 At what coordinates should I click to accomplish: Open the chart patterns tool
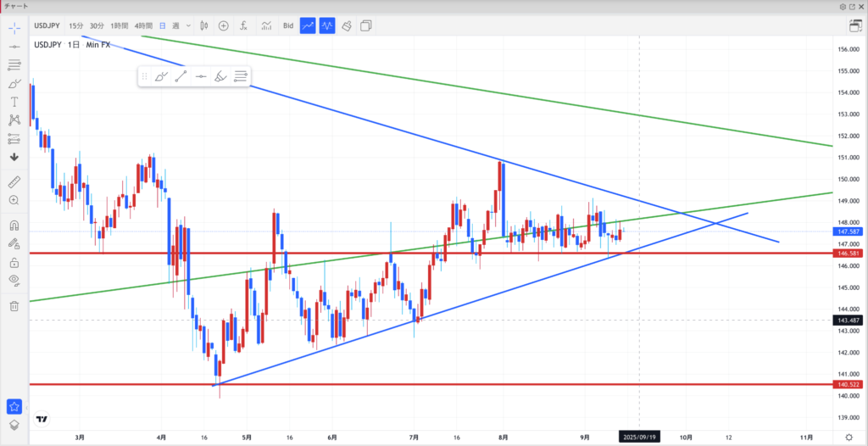pos(14,120)
